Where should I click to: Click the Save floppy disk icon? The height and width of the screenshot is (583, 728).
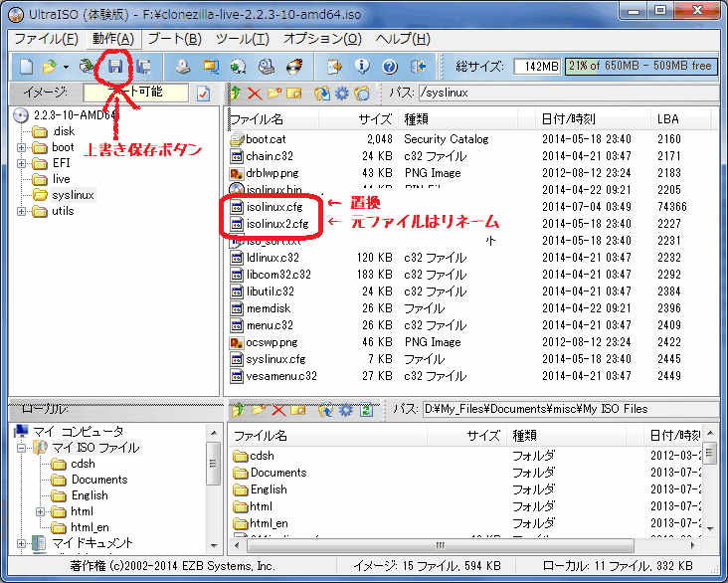pos(115,67)
